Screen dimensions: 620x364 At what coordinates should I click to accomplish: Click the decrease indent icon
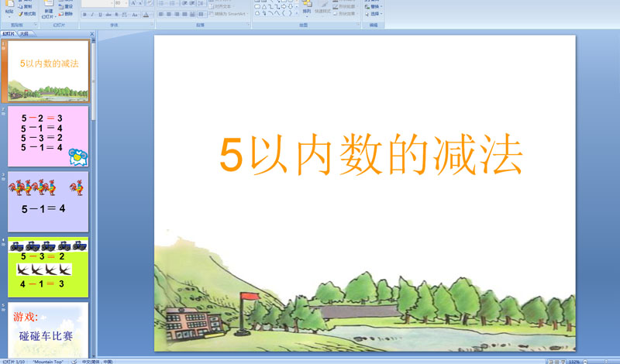coord(184,3)
